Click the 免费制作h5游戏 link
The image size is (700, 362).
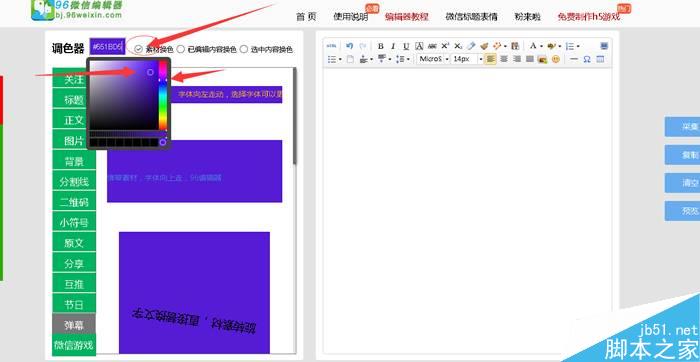pos(589,17)
